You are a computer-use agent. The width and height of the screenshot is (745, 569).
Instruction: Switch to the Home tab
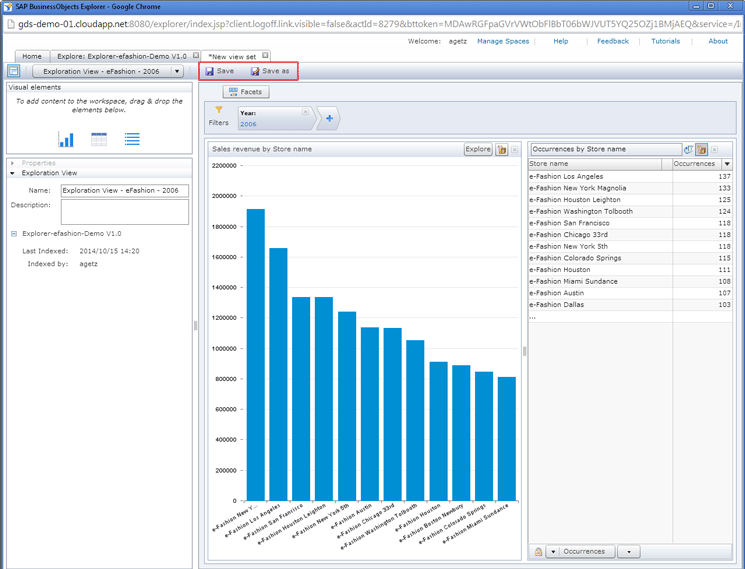pyautogui.click(x=32, y=57)
